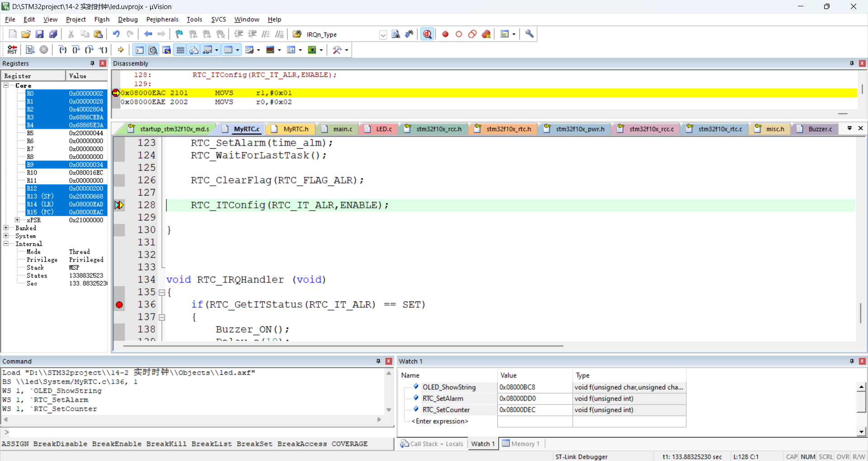This screenshot has height=461, width=868.
Task: Click the Indent selected lines icon
Action: pos(239,34)
